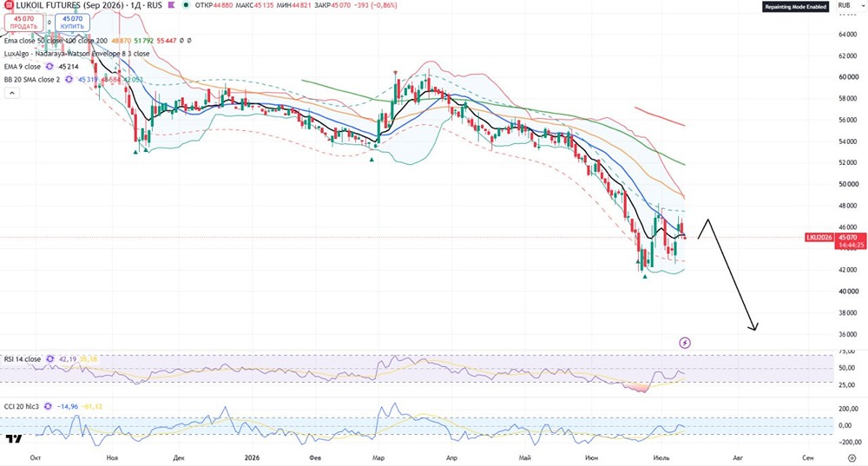Click the EMA 9 refresh circle icon

coord(49,67)
